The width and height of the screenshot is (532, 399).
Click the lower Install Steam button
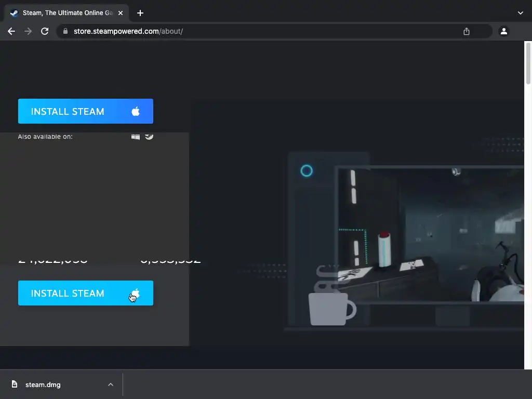pos(86,293)
